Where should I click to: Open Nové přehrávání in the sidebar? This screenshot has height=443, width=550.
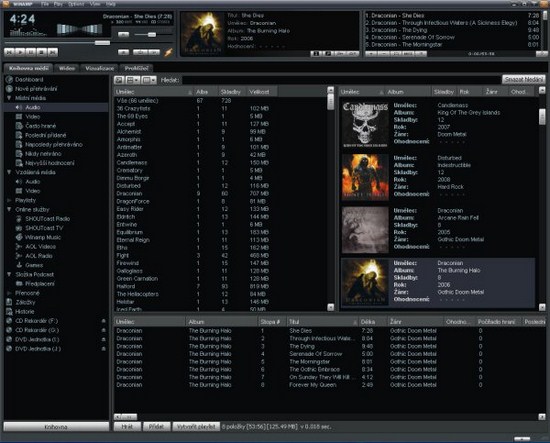(x=36, y=89)
